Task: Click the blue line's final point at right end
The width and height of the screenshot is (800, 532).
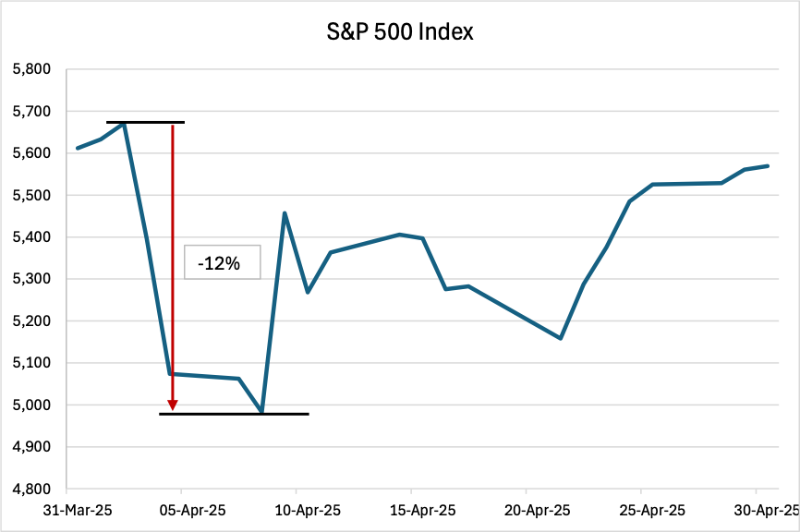Action: [x=769, y=166]
